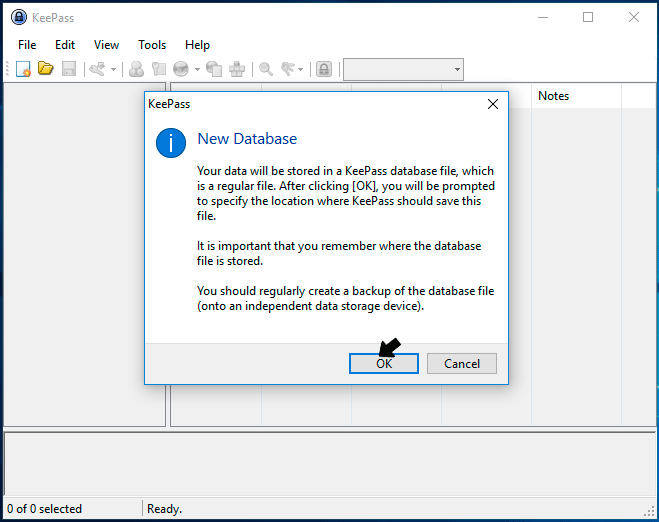Click the Save floppy disk icon

coord(69,69)
